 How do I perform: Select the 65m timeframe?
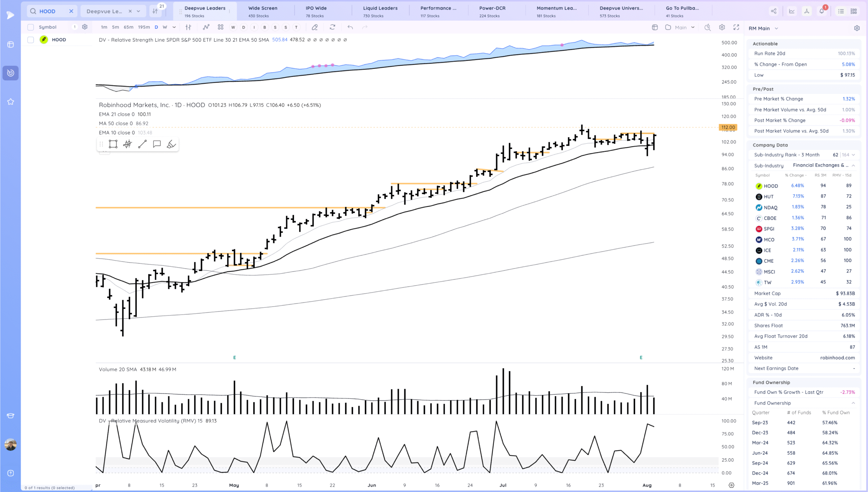click(x=128, y=27)
